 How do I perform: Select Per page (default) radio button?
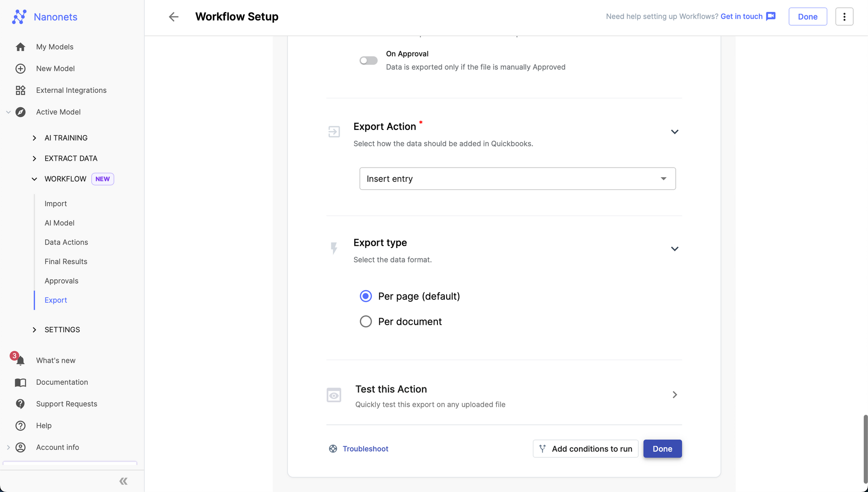coord(366,296)
